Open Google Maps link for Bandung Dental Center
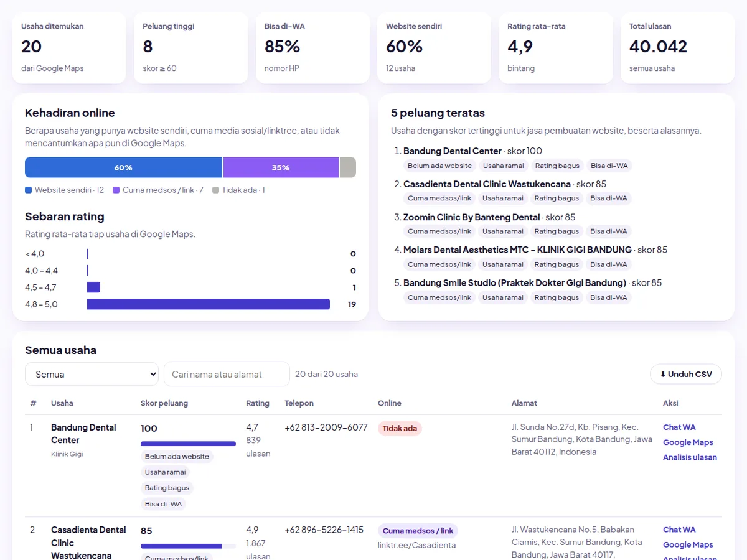The width and height of the screenshot is (747, 560). [x=688, y=442]
